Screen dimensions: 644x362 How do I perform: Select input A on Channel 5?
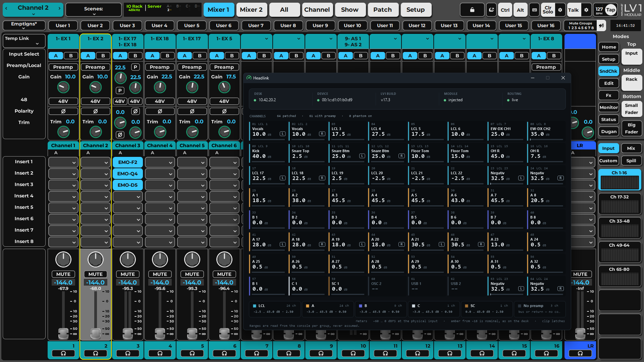(x=184, y=56)
